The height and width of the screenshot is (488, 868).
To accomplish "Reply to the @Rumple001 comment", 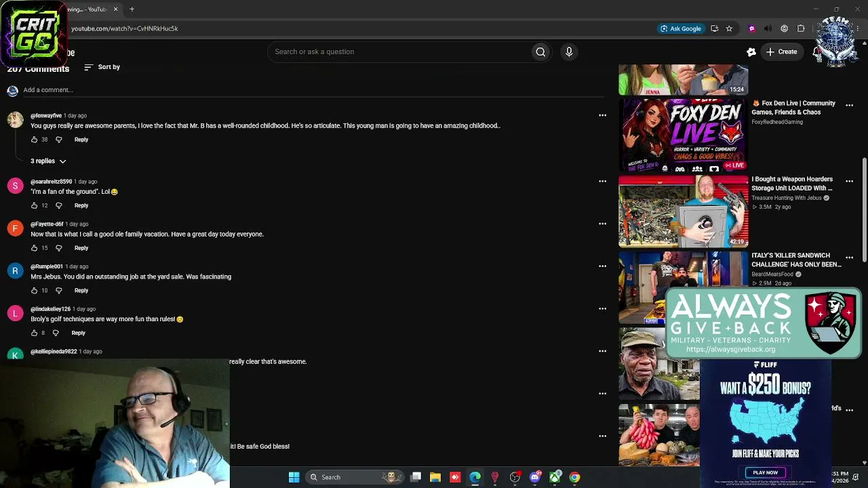I will (x=81, y=291).
